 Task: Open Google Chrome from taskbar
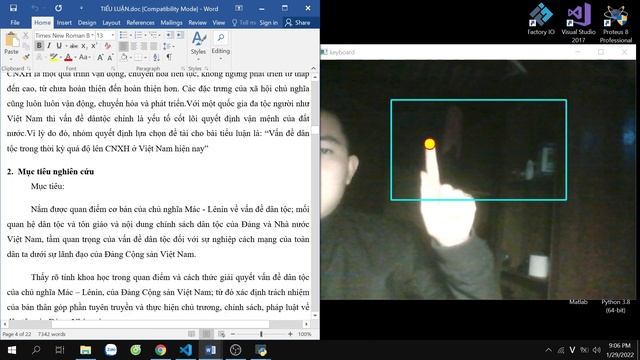click(160, 350)
